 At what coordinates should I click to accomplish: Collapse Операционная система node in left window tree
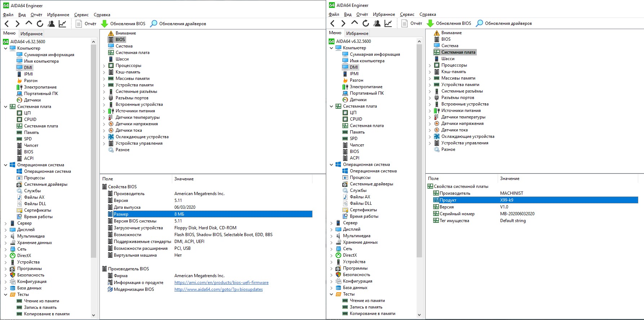(5, 165)
